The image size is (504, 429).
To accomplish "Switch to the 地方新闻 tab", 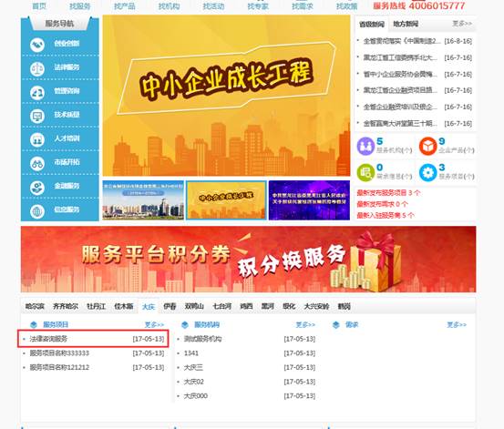I will point(406,24).
